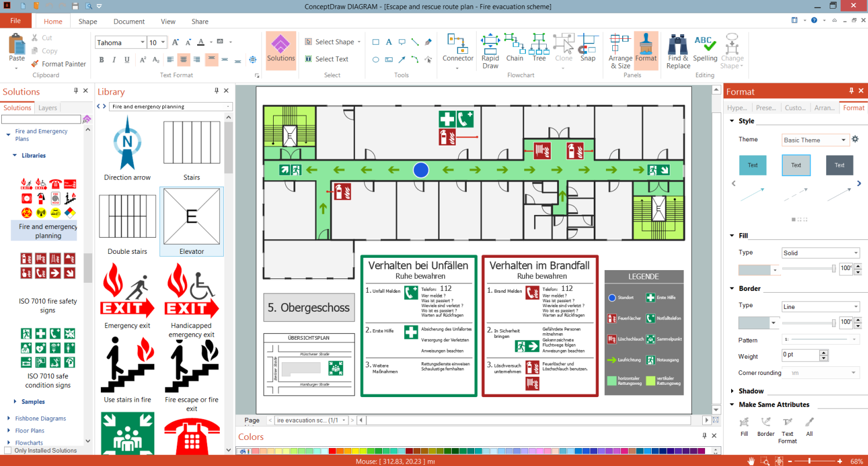The width and height of the screenshot is (868, 466).
Task: Collapse the Style section
Action: tap(732, 121)
